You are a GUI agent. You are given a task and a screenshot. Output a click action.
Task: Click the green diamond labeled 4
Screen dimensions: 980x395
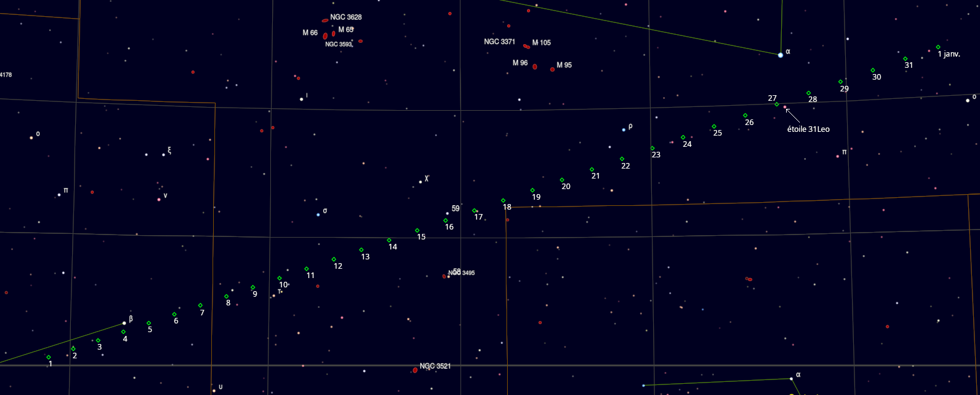pyautogui.click(x=124, y=332)
